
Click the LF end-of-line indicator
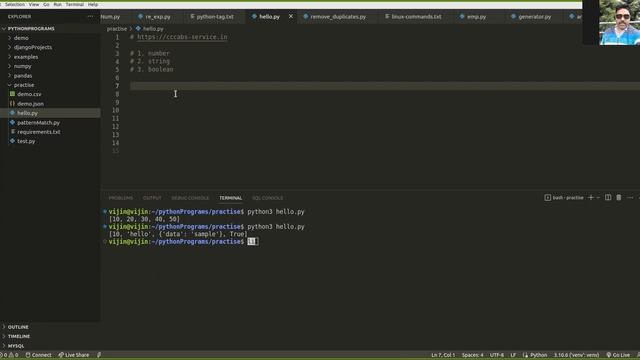tap(513, 355)
